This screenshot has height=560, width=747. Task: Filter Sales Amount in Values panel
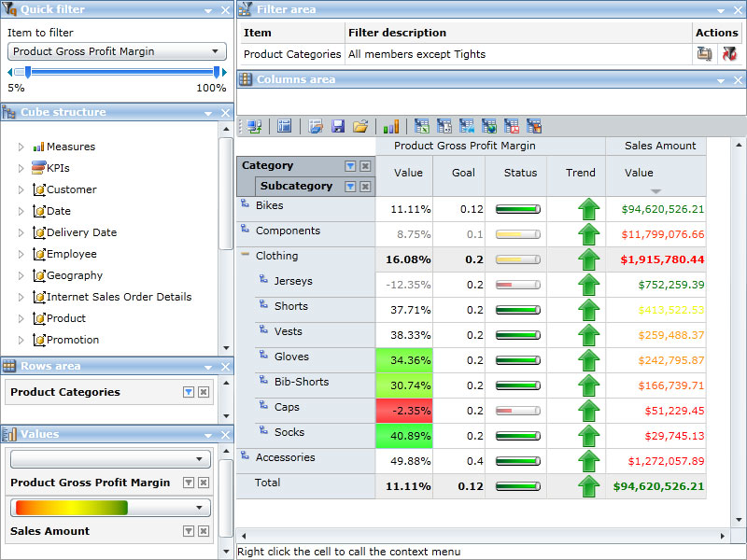(189, 531)
